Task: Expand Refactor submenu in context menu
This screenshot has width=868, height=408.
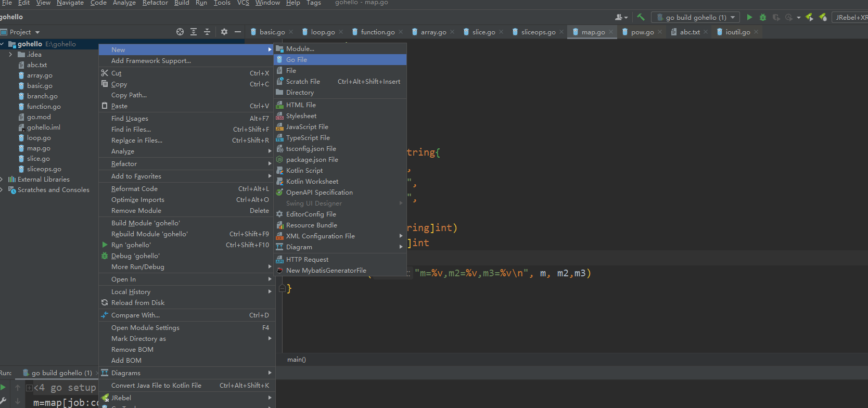Action: click(x=187, y=164)
